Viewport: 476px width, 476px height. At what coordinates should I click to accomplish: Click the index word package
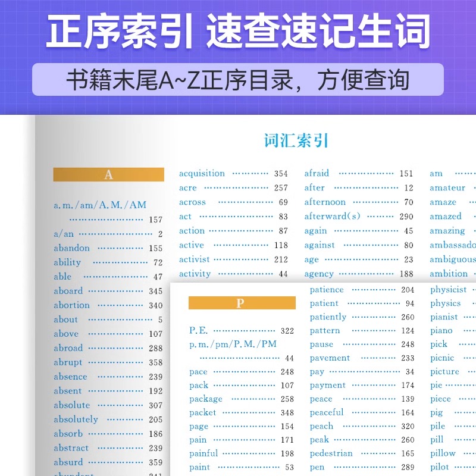[206, 399]
